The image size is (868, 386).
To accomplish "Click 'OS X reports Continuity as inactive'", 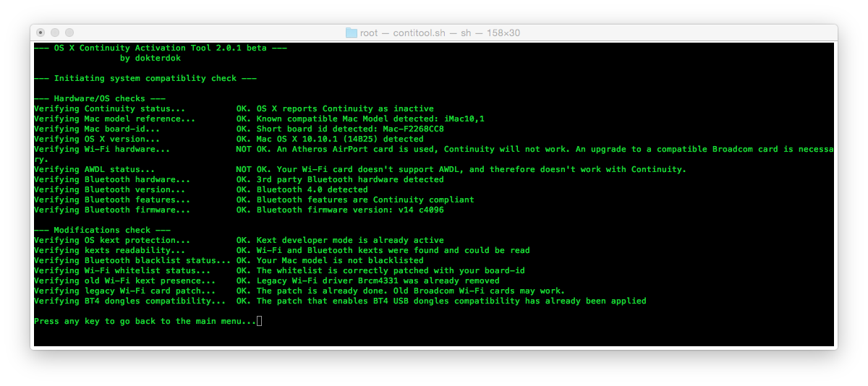I will coord(345,108).
